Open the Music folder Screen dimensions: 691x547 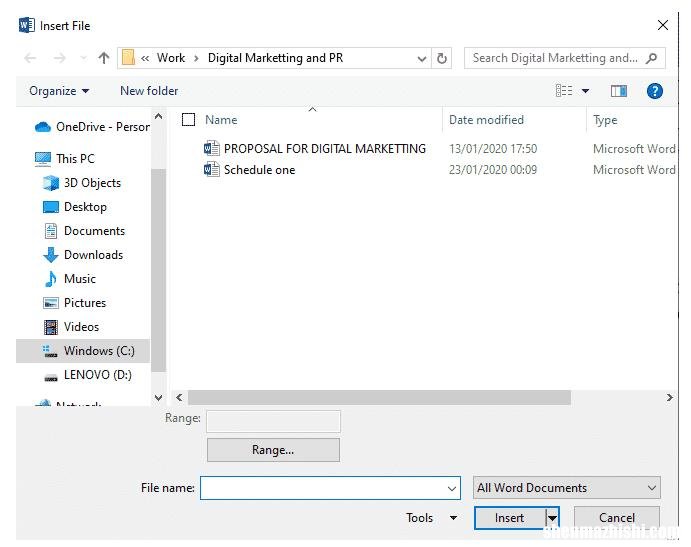click(x=69, y=279)
